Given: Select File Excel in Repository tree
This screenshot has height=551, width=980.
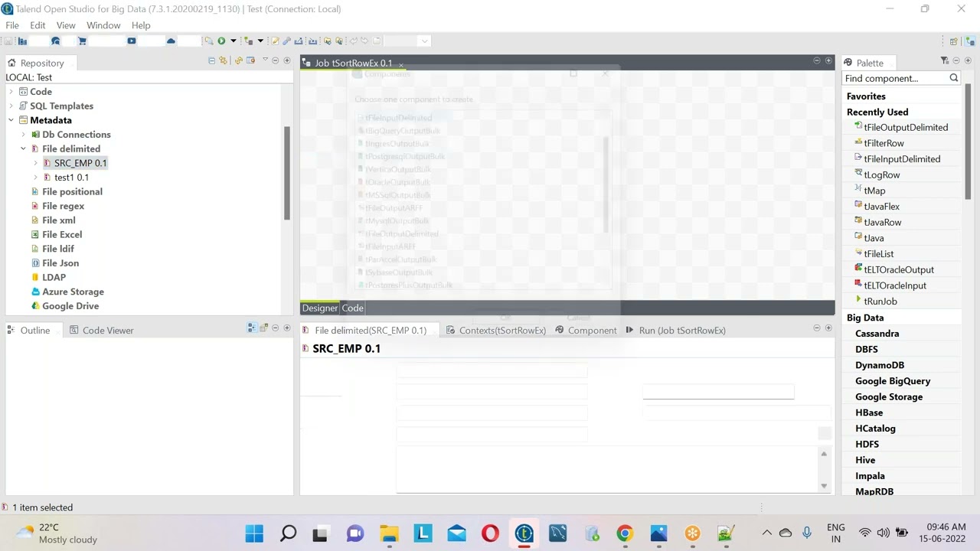Looking at the screenshot, I should click(62, 235).
